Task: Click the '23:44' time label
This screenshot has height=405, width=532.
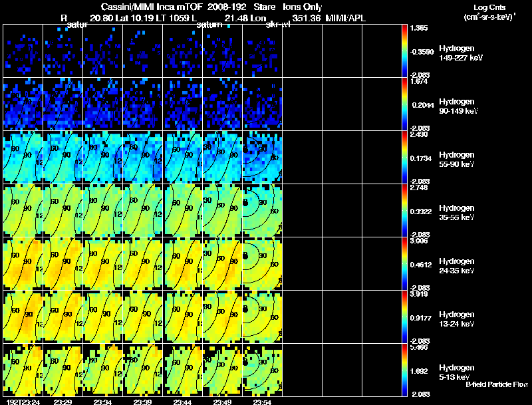Action: pos(182,402)
